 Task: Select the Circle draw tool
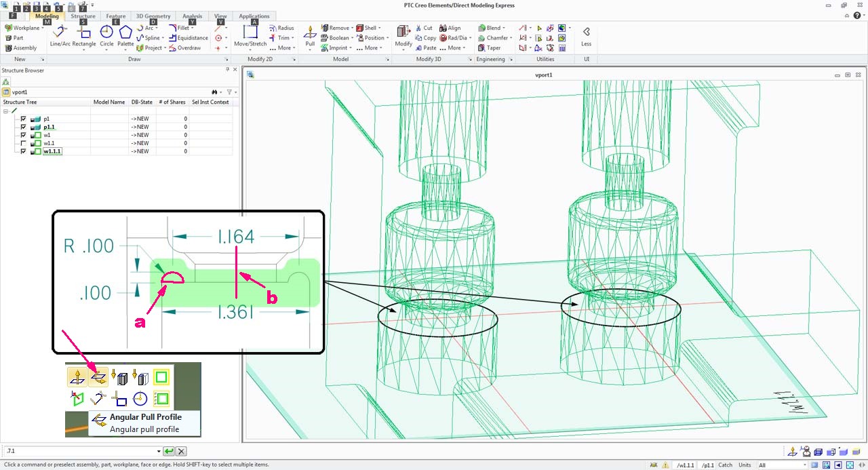(106, 36)
